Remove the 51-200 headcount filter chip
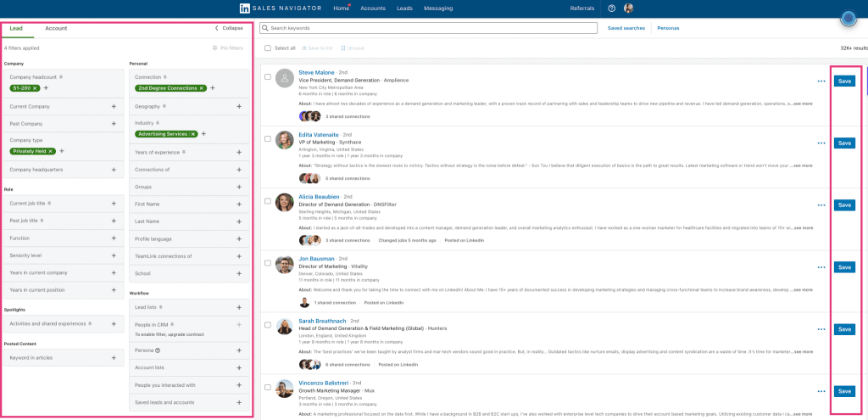The image size is (868, 420). (x=35, y=88)
